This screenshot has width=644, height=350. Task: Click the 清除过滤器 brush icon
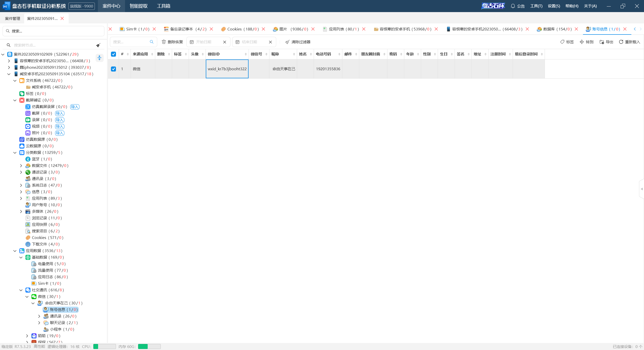[287, 42]
